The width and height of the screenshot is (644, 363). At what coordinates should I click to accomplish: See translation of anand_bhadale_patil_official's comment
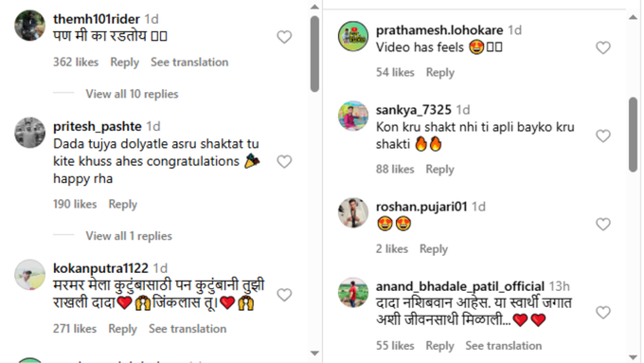point(503,345)
